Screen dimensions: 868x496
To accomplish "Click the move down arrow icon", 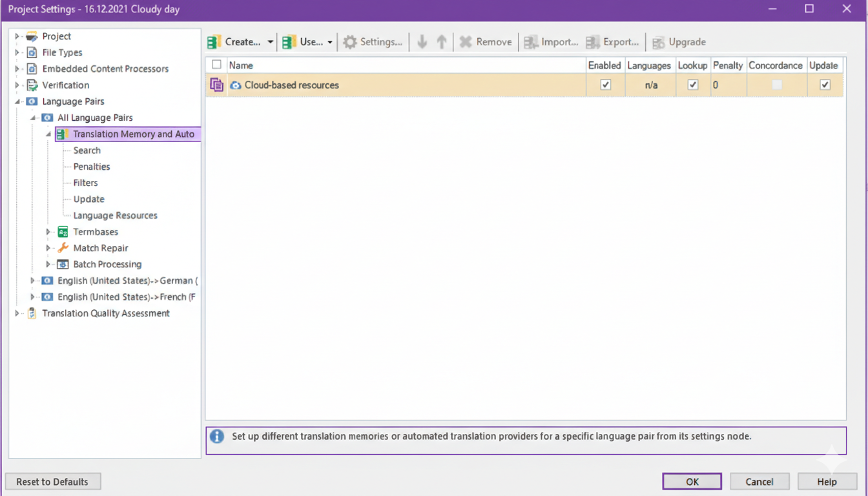I will 422,42.
